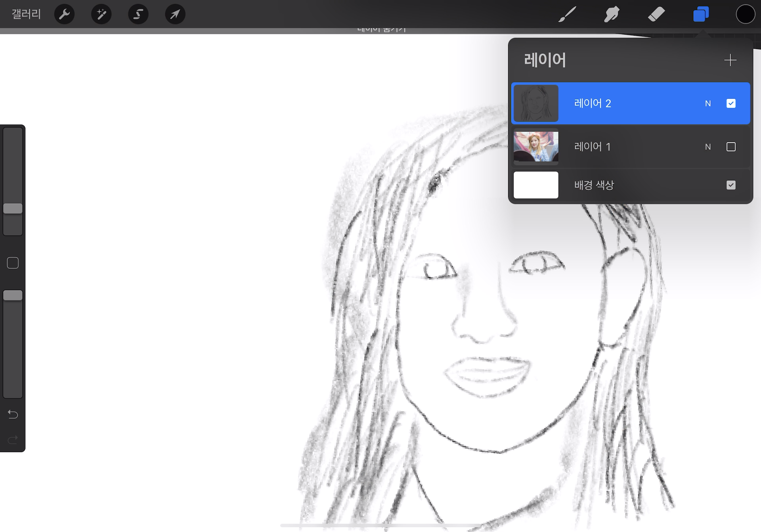Viewport: 761px width, 532px height.
Task: Select the Smudge tool
Action: coord(612,14)
